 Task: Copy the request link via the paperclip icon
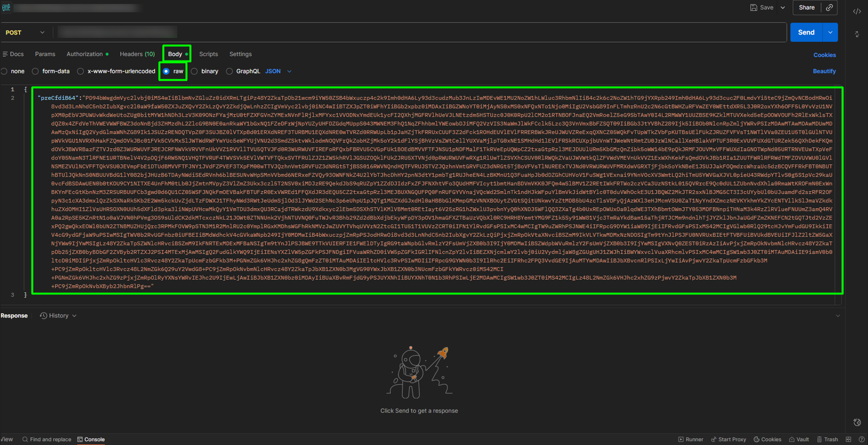[830, 7]
